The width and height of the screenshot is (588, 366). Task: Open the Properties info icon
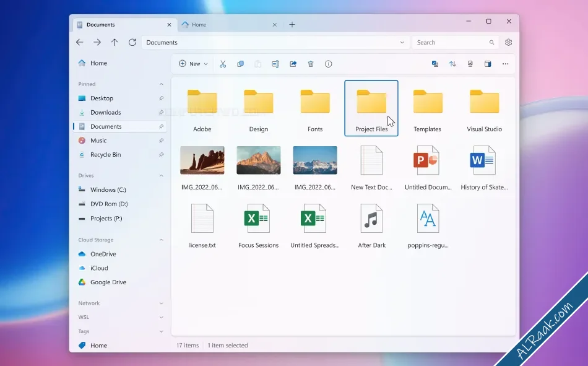(x=328, y=64)
